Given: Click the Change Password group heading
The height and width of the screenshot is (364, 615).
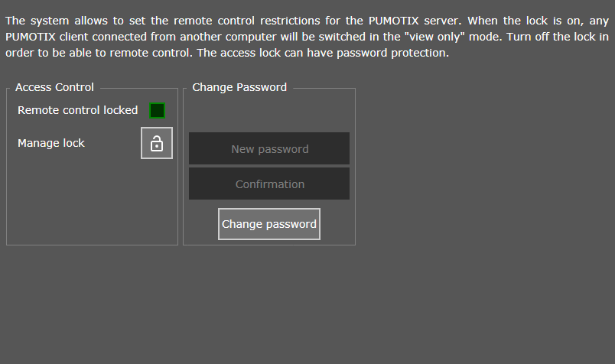Looking at the screenshot, I should click(x=239, y=87).
